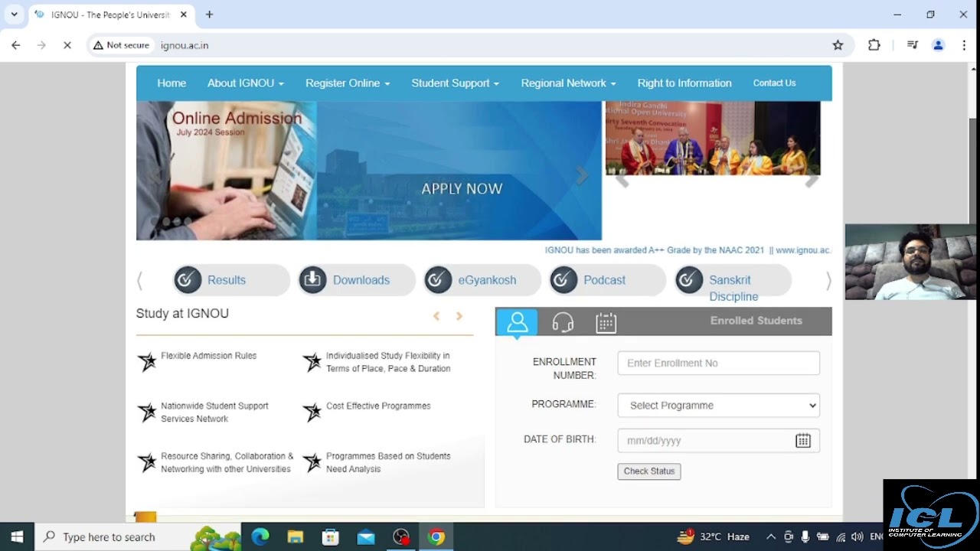Click the Check Status button
Viewport: 980px width, 551px height.
coord(649,471)
